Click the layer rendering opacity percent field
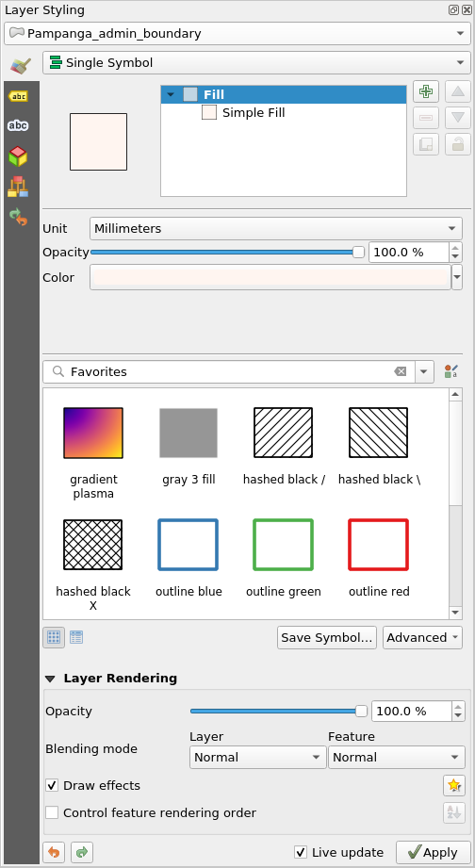 pos(411,711)
